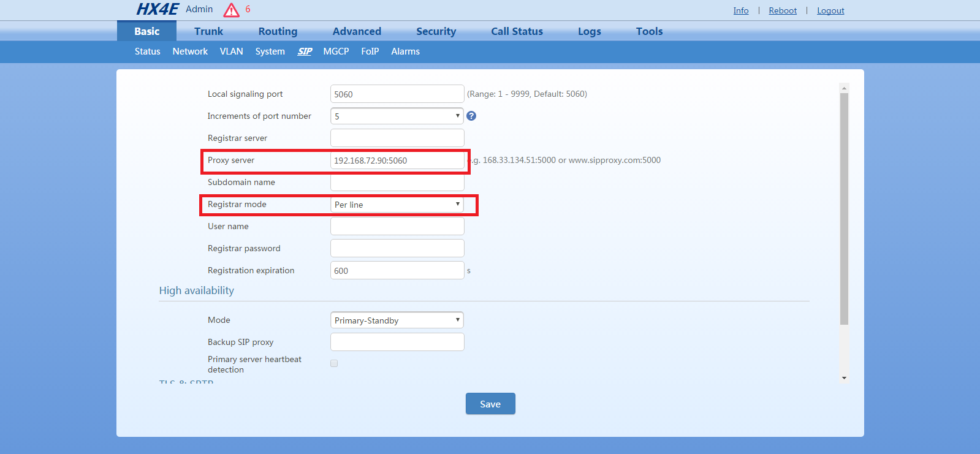The width and height of the screenshot is (980, 454).
Task: Click the red alarm warning triangle icon
Action: pyautogui.click(x=231, y=10)
